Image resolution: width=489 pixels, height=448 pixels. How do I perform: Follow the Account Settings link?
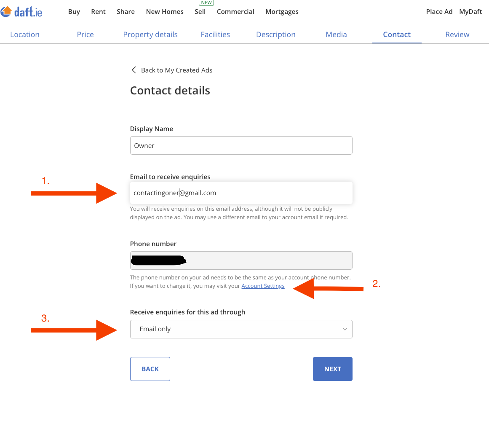(263, 286)
